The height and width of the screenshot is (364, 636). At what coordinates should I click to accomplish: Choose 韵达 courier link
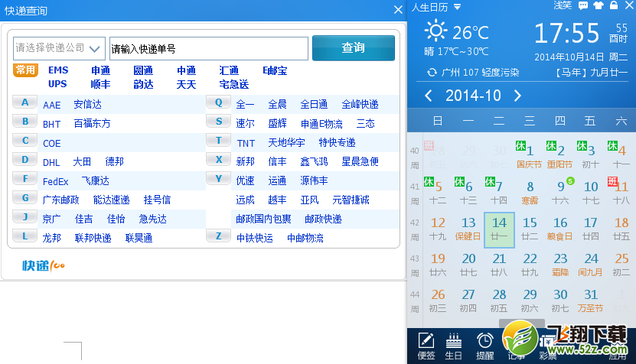coord(143,84)
